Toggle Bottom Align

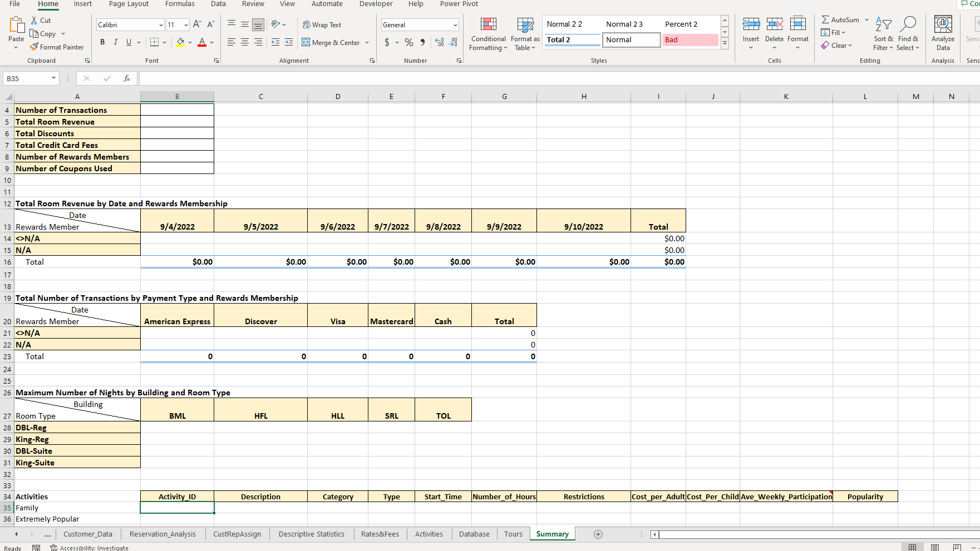click(258, 24)
